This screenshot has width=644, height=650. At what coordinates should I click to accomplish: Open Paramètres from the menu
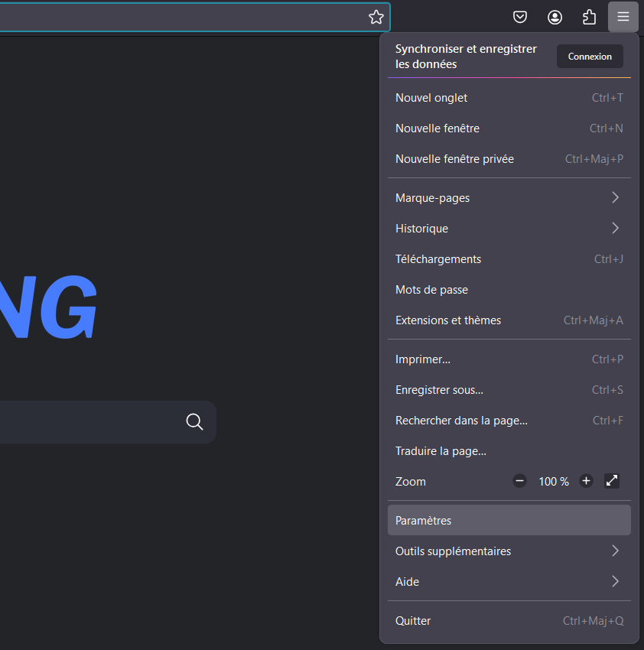(x=509, y=520)
